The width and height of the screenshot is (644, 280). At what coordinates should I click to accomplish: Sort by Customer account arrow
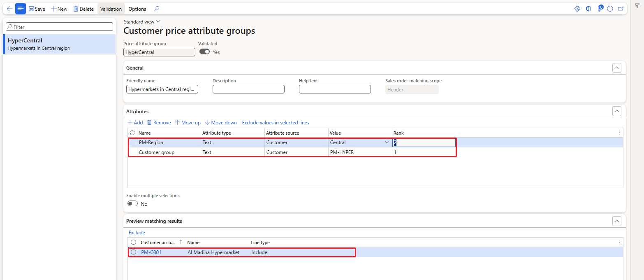(181, 242)
